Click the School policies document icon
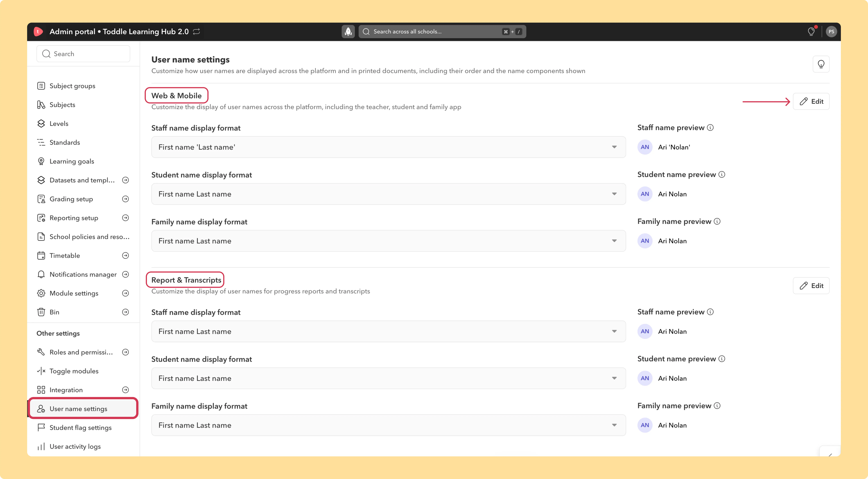 pos(41,237)
